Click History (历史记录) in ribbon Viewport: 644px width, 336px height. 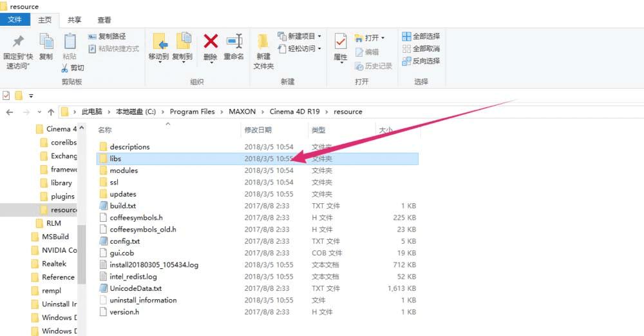[374, 66]
